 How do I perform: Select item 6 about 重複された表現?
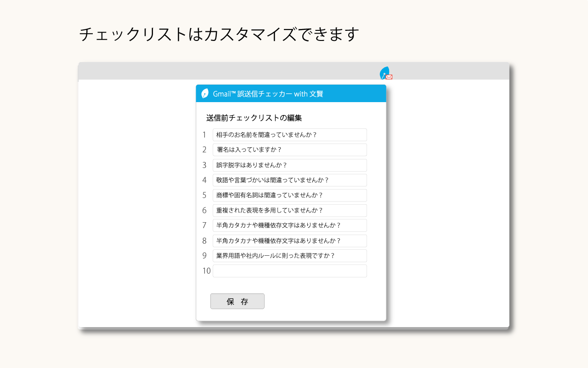click(289, 210)
